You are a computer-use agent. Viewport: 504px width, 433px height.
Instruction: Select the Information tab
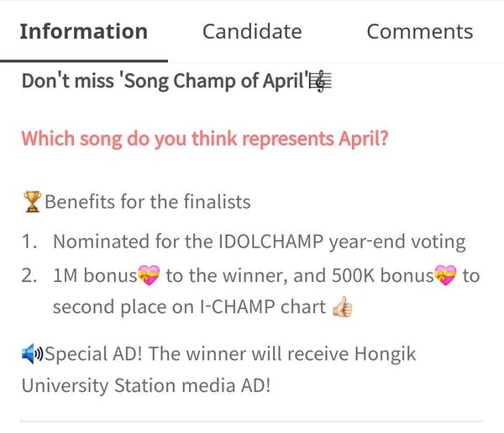(83, 32)
